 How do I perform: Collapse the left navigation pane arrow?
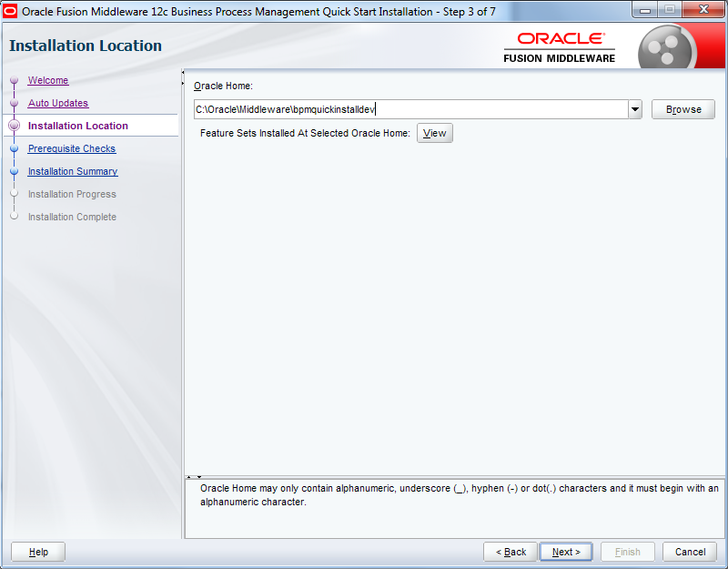click(183, 73)
